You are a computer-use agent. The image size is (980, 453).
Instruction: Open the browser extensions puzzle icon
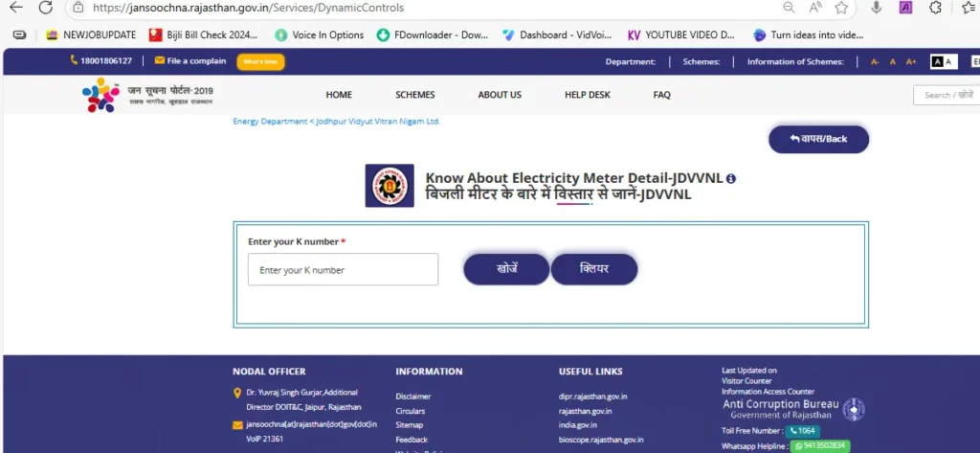(x=935, y=8)
